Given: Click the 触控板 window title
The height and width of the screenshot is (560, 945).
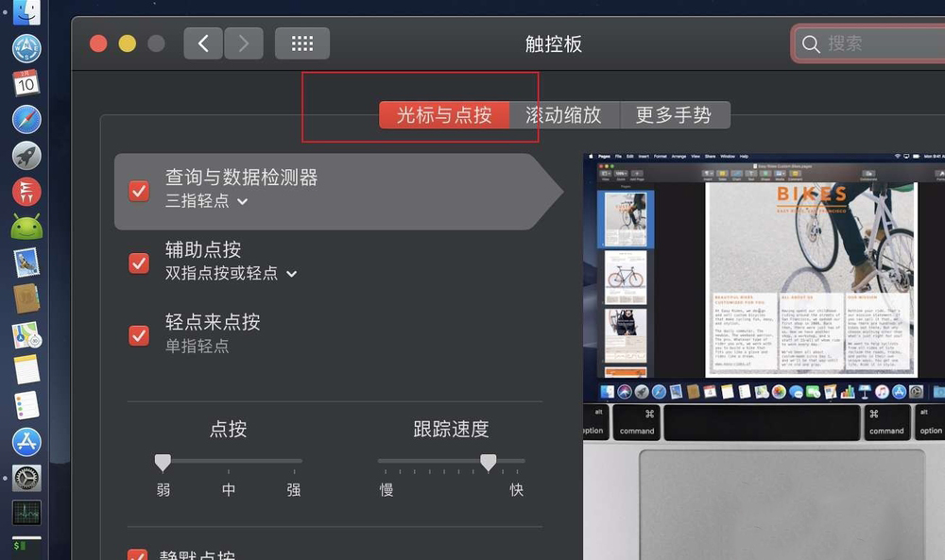Looking at the screenshot, I should click(x=553, y=44).
